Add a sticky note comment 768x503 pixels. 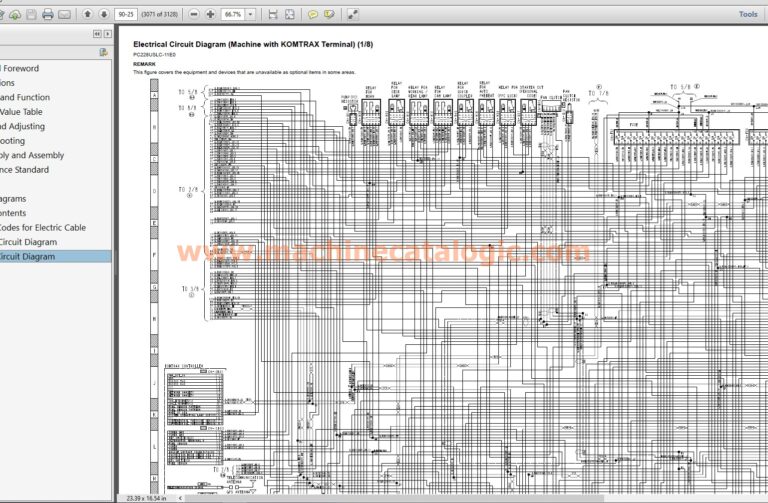pos(312,15)
